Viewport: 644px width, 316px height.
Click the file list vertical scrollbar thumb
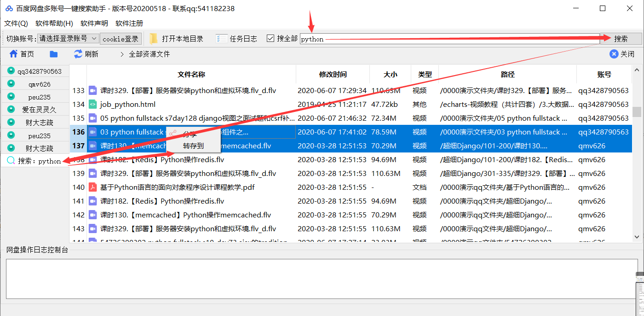637,112
